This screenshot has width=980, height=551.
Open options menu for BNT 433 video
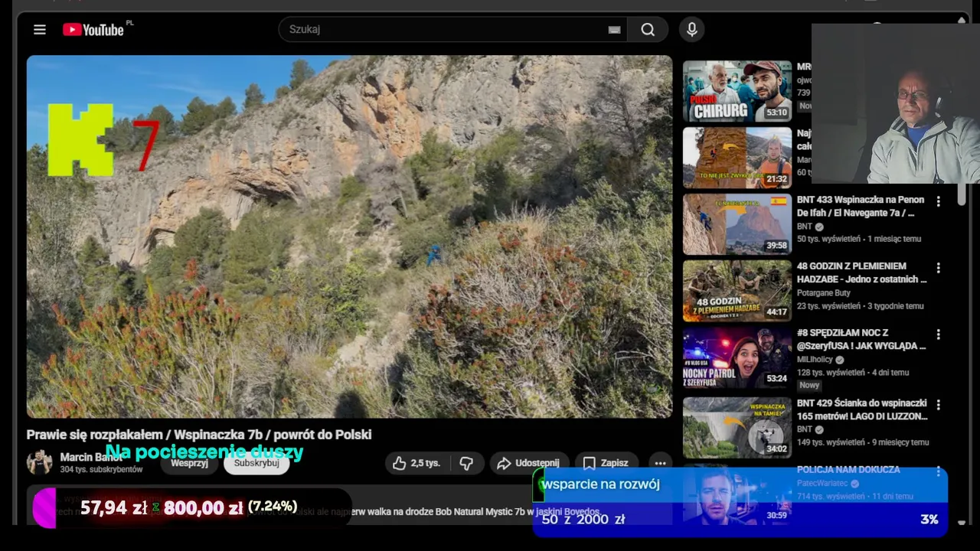938,202
